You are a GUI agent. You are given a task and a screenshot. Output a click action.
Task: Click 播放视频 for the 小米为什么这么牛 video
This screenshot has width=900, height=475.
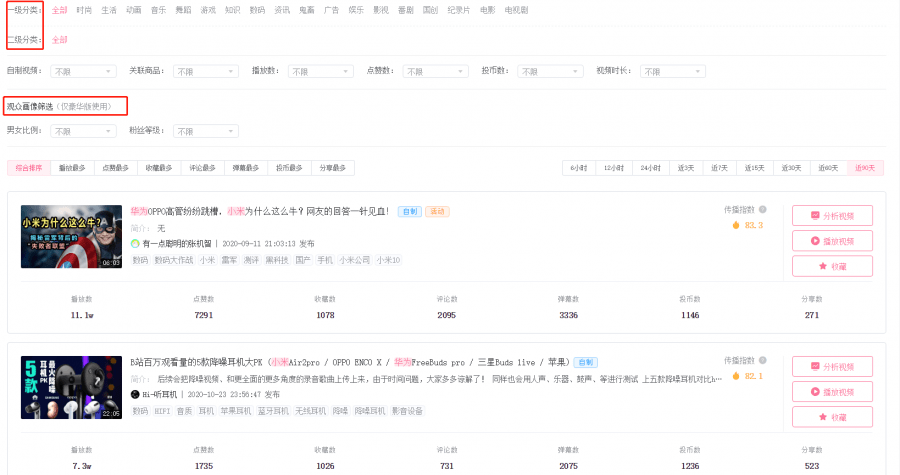832,241
